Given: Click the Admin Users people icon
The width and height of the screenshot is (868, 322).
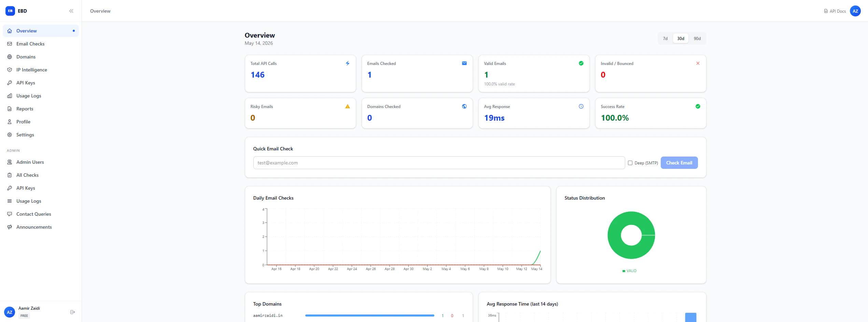Looking at the screenshot, I should (x=10, y=162).
